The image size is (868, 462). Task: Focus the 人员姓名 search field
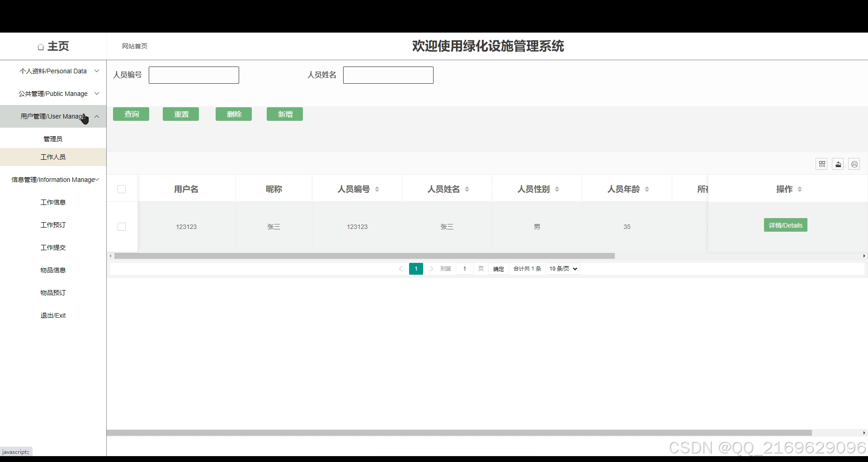tap(388, 75)
